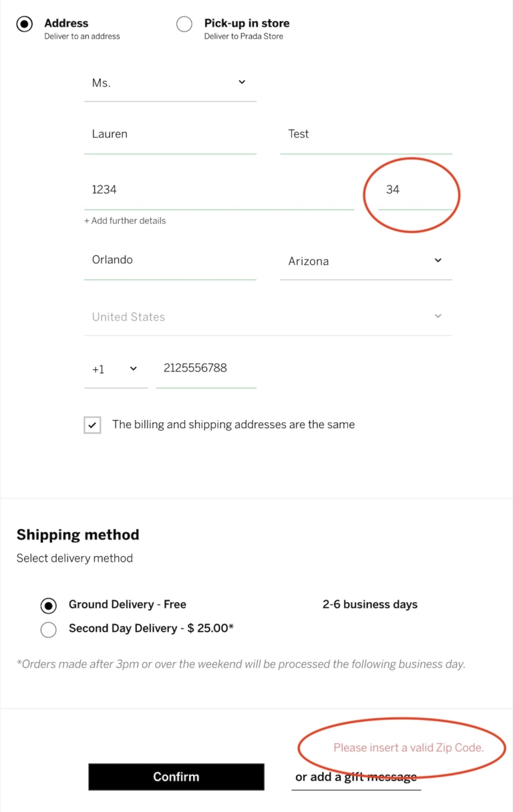
Task: Expand Add further details link
Action: coord(125,220)
